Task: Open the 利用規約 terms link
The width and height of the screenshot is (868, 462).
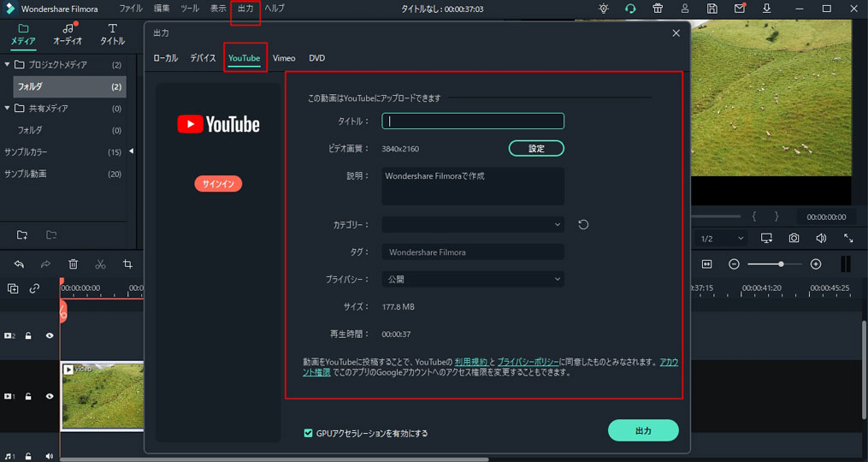Action: point(470,362)
